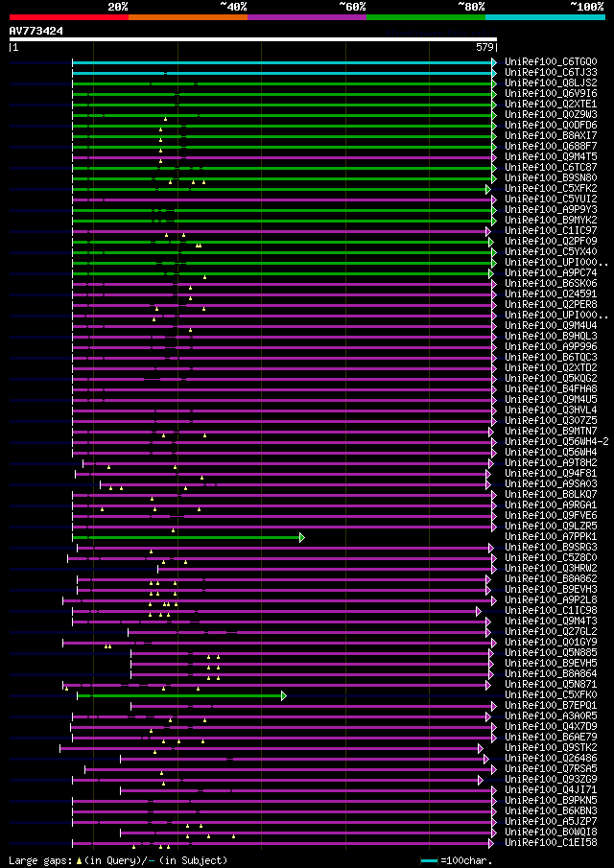614x868 pixels.
Task: Select label UniRef100_B9SRG3
Action: click(551, 548)
